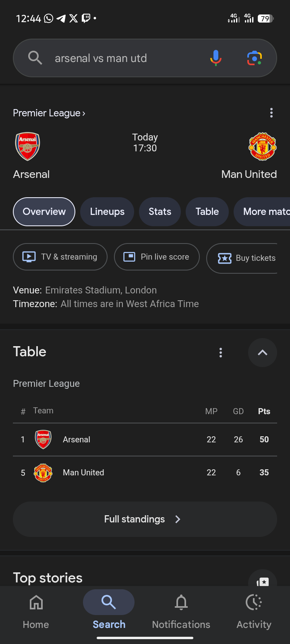Open match card three-dot options menu
Screen dimensions: 290x644
tap(271, 113)
